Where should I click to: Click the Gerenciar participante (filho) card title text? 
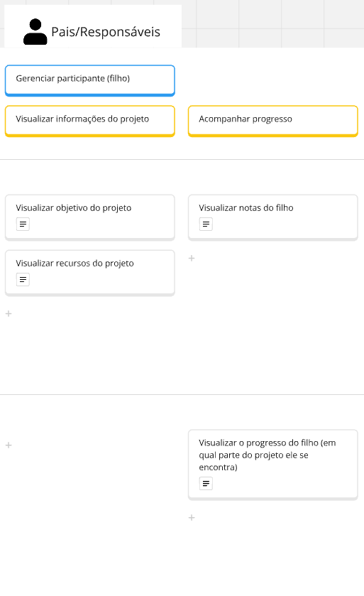73,78
